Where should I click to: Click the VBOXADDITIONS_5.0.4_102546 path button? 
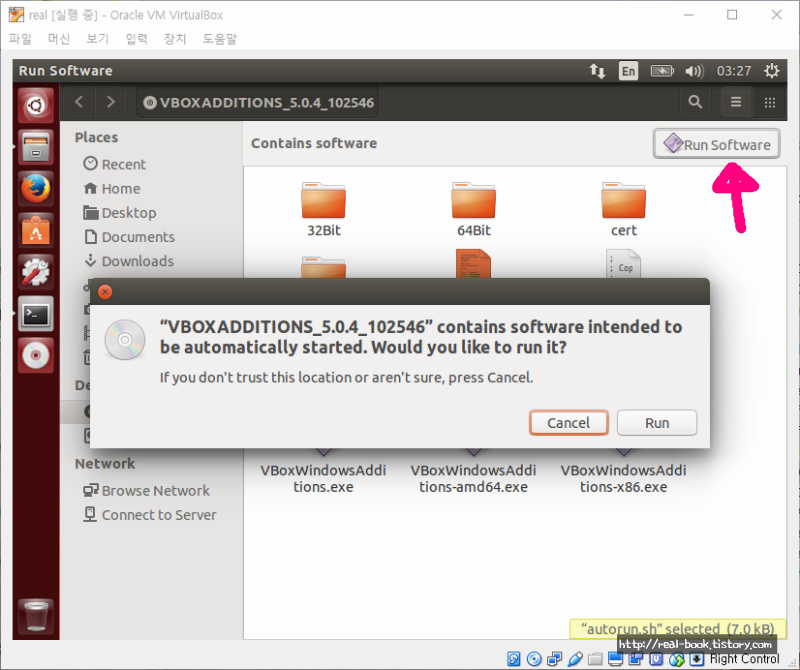coord(259,103)
